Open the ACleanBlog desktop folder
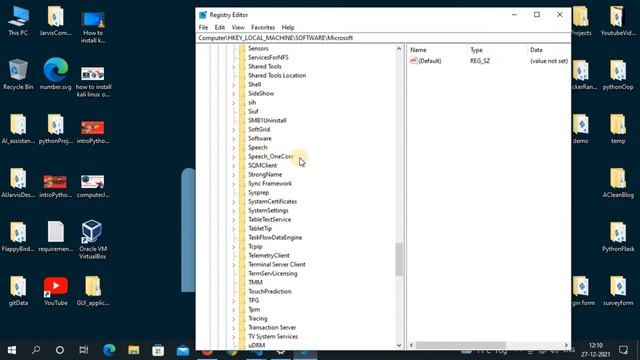Viewport: 640px width, 360px height. click(618, 183)
